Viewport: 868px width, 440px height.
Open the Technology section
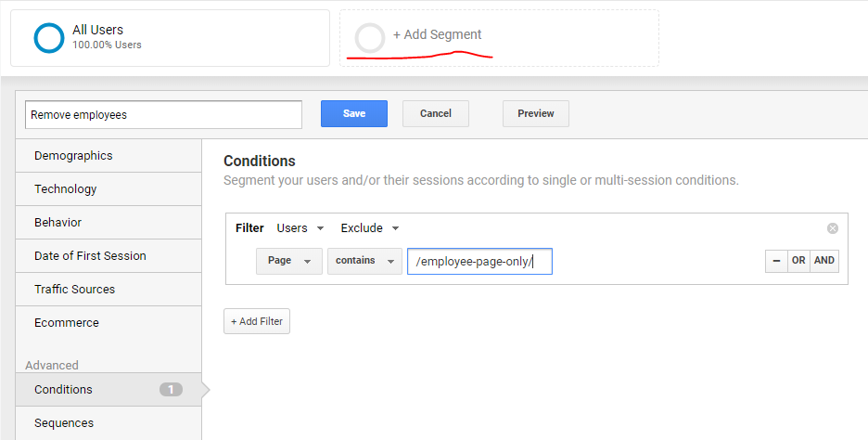coord(108,189)
